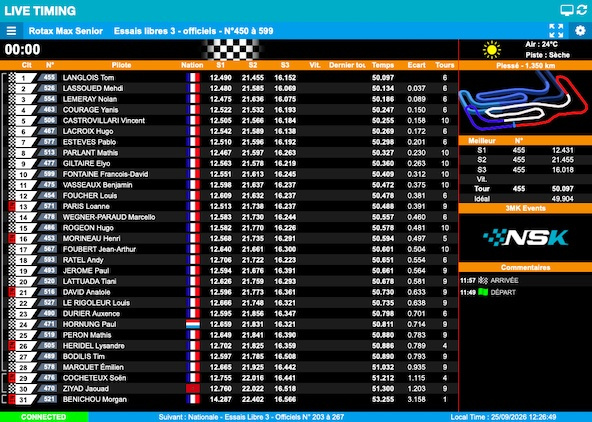The height and width of the screenshot is (422, 592).
Task: Select the LANGLOIS Tom row
Action: (229, 77)
